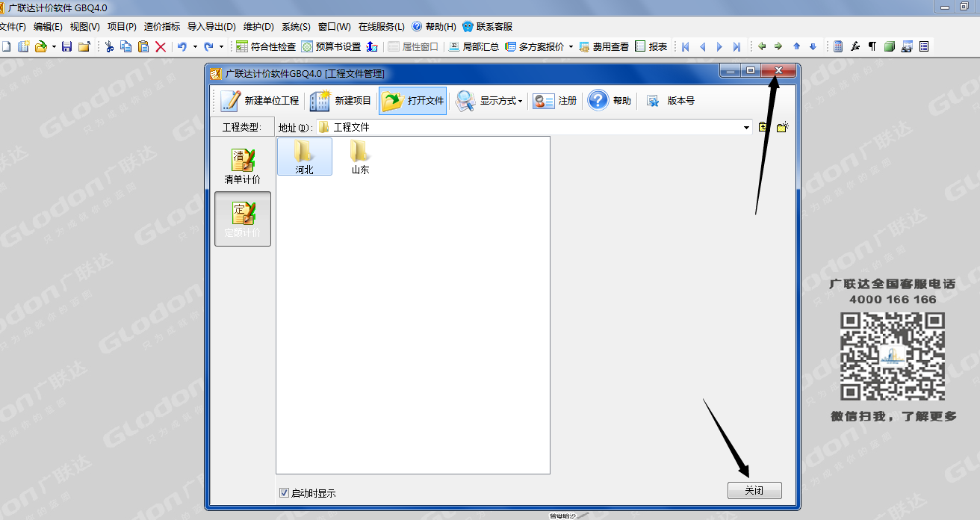Open the 编辑(E) menu
The width and height of the screenshot is (980, 520).
point(48,27)
